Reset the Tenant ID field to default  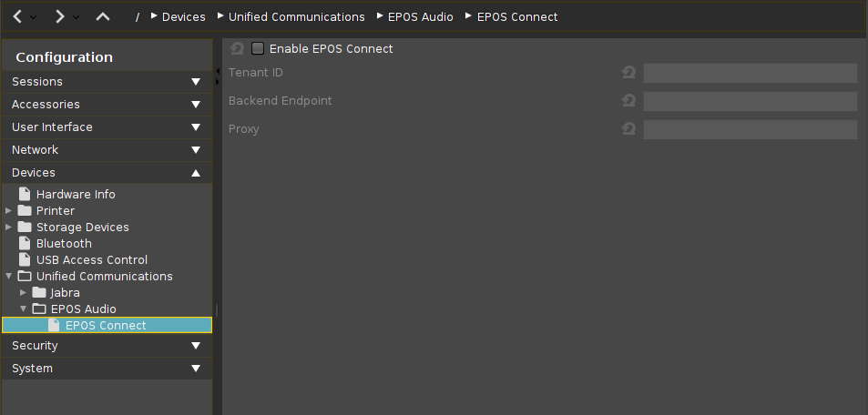pos(628,73)
